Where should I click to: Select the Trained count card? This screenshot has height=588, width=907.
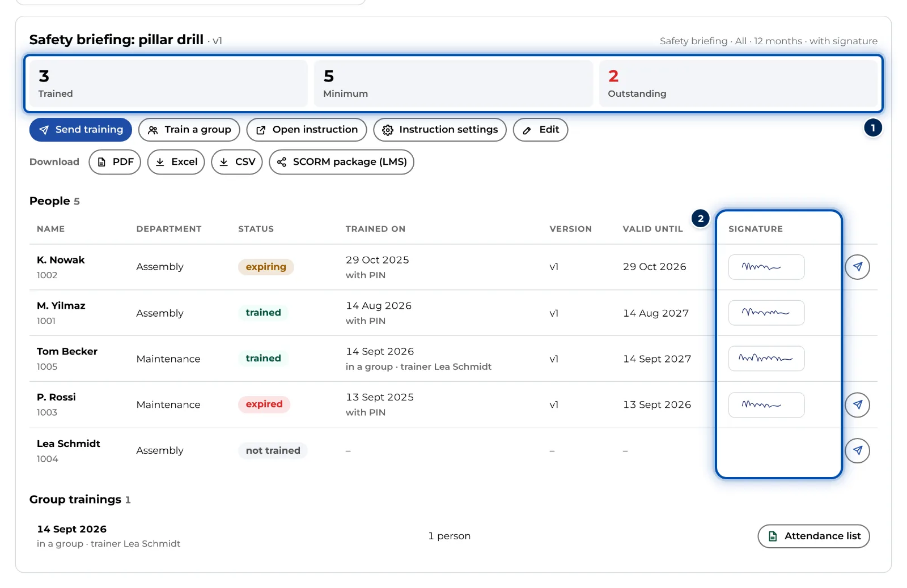coord(168,84)
